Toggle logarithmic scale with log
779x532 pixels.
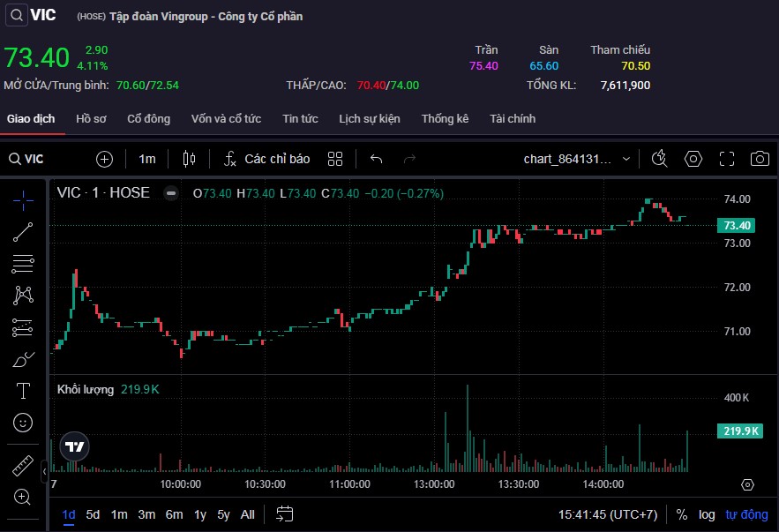[707, 514]
